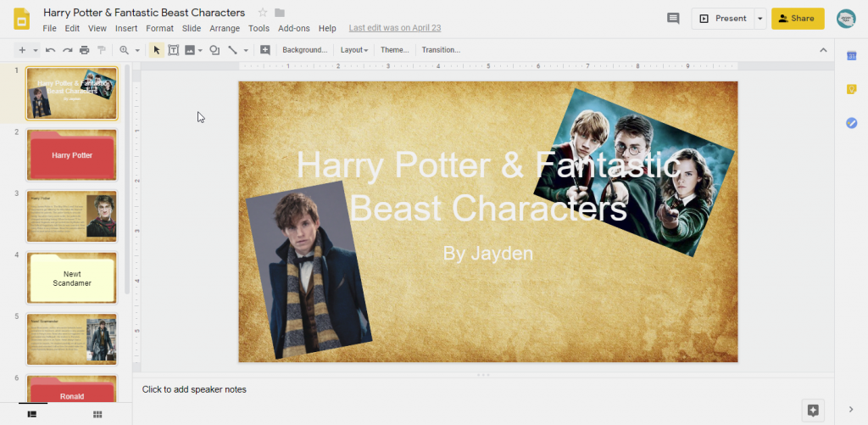Choose the select arrow tool

(x=156, y=50)
